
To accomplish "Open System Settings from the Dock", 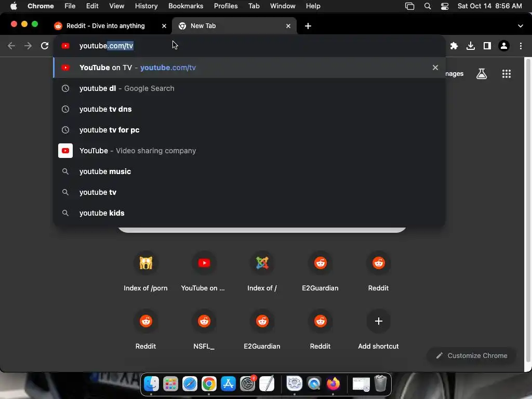I will point(248,384).
